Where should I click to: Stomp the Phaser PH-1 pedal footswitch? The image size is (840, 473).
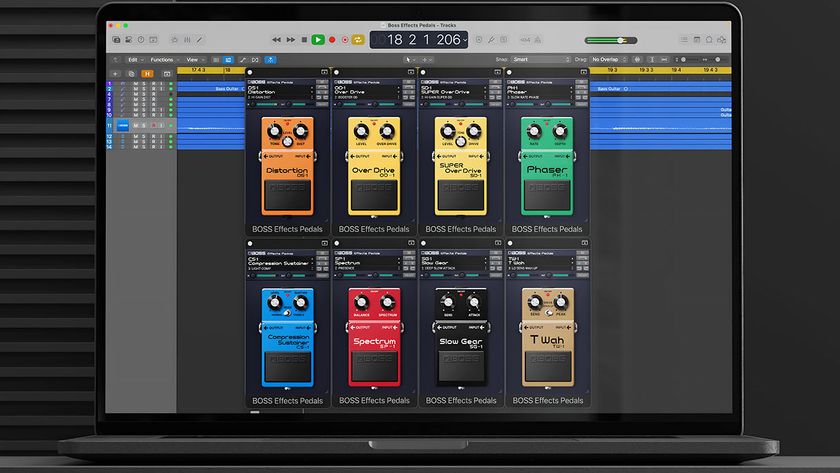548,195
